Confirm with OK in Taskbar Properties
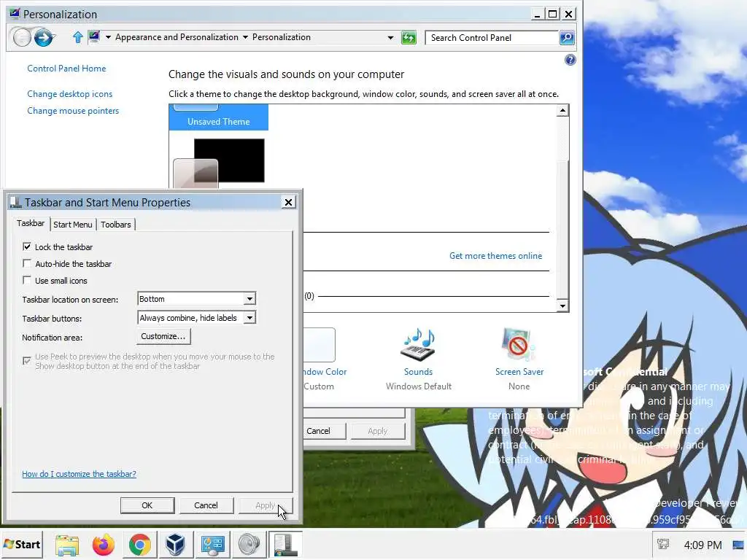The image size is (747, 560). click(x=147, y=505)
